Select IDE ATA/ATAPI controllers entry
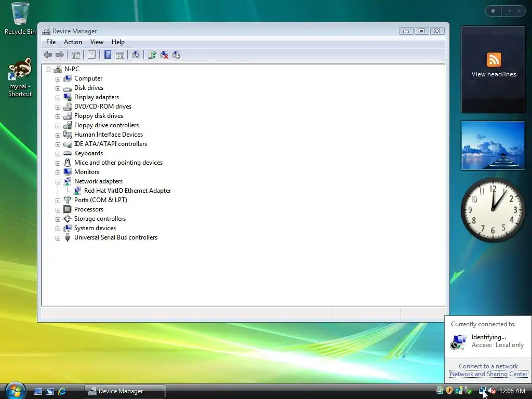 [x=110, y=144]
